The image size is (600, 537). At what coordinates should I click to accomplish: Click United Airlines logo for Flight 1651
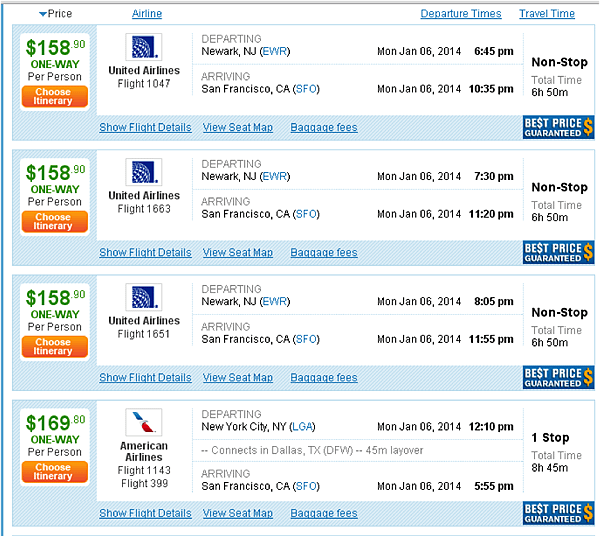coord(144,297)
